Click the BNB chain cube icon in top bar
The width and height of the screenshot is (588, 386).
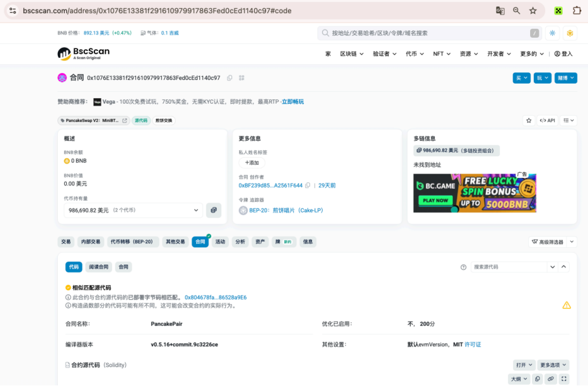(x=569, y=33)
